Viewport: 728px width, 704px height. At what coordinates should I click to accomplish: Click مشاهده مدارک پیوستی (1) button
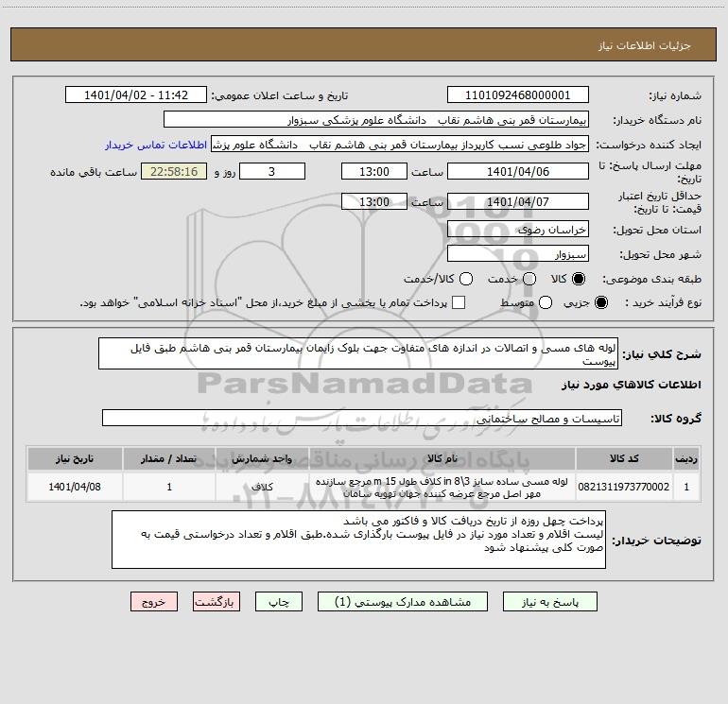click(x=403, y=602)
